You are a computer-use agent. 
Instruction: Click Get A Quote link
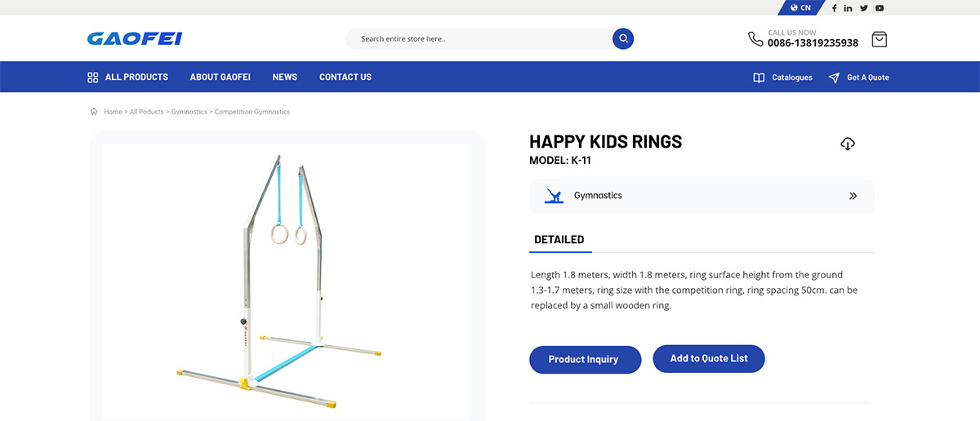858,78
